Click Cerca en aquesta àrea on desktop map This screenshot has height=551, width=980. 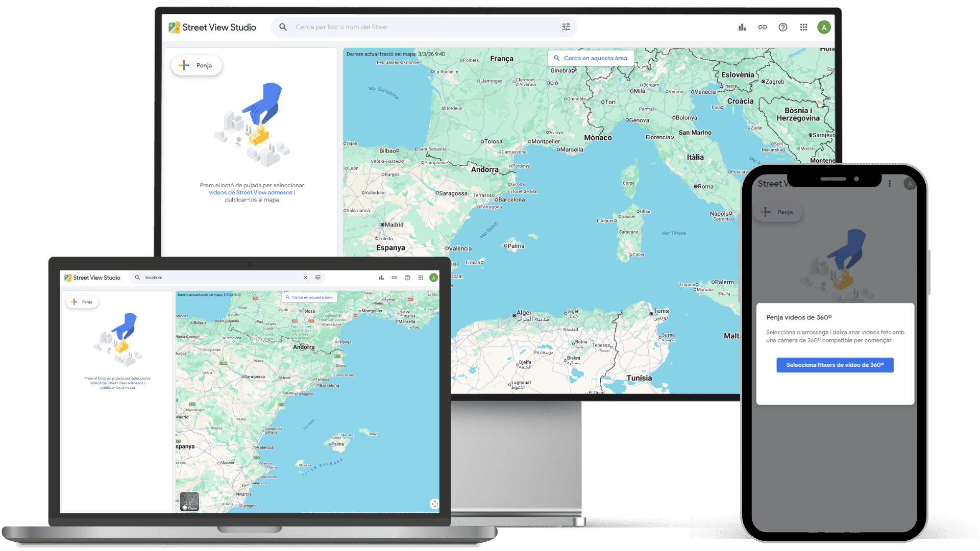click(x=591, y=58)
